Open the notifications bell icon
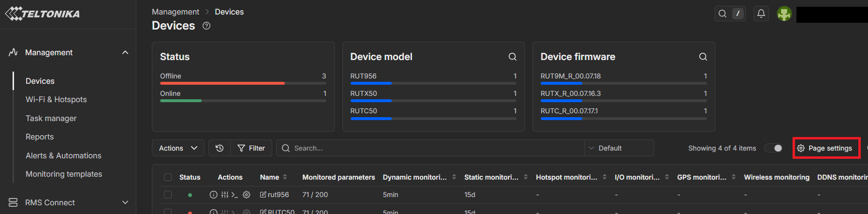The height and width of the screenshot is (214, 868). [761, 14]
